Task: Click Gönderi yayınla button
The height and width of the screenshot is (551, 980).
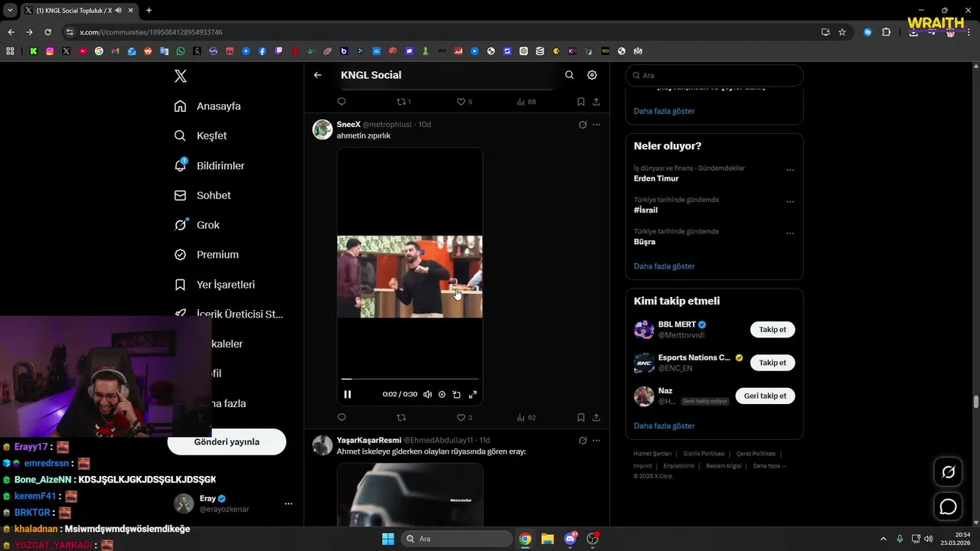Action: tap(227, 442)
